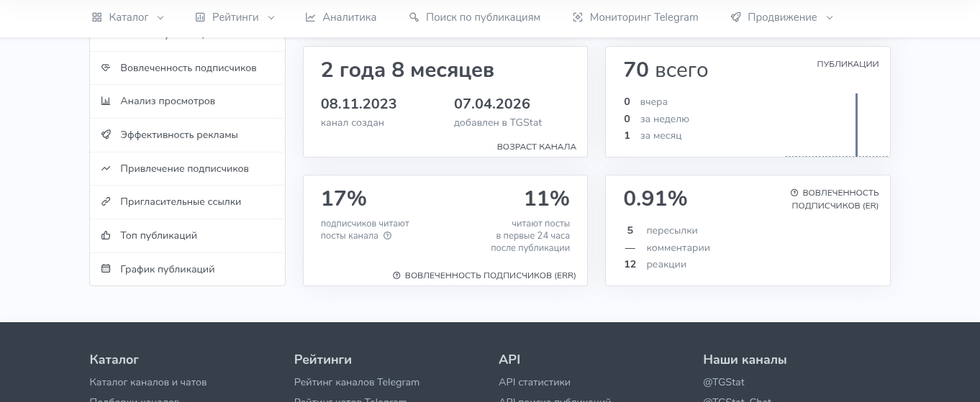Open Мониторинг Telegram in navbar
Screen dimensions: 980x402
tap(635, 17)
